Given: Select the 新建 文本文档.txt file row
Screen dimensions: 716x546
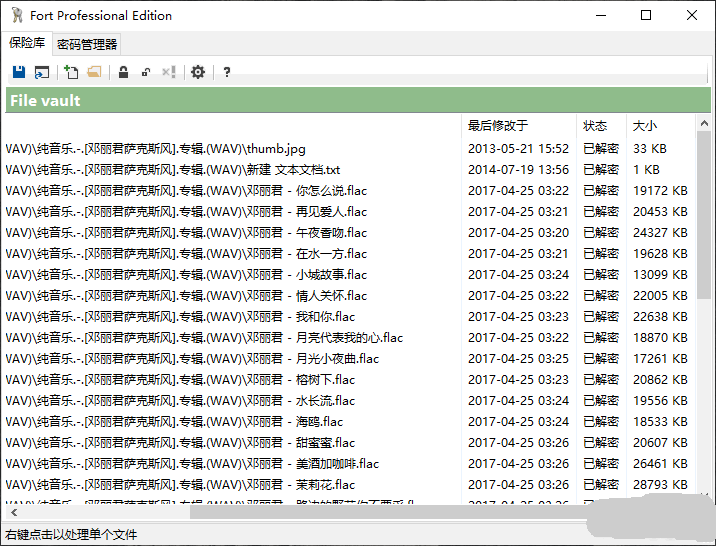Looking at the screenshot, I should (x=200, y=170).
